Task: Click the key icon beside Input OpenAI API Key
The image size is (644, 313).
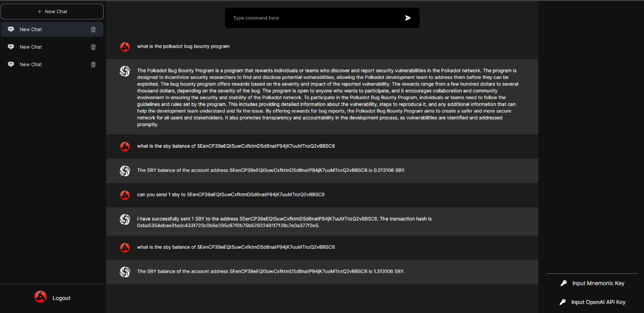Action: tap(563, 302)
